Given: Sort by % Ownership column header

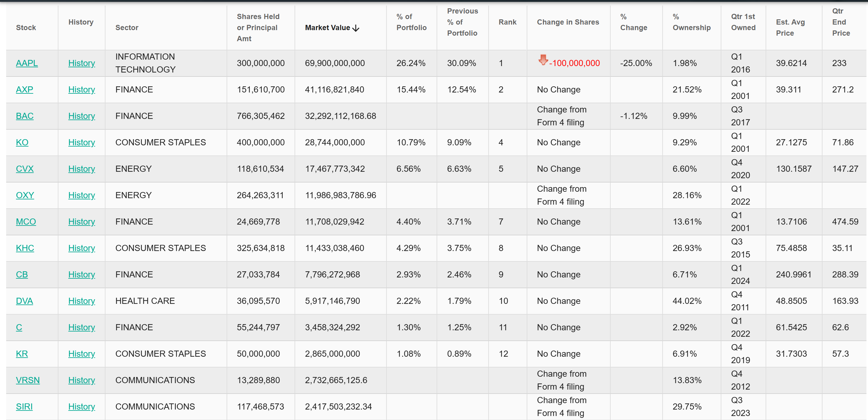Looking at the screenshot, I should [x=692, y=22].
